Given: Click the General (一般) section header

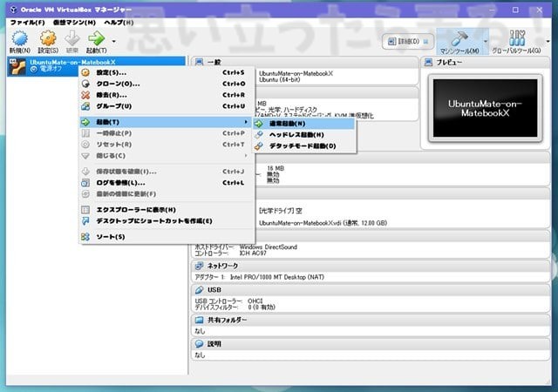Looking at the screenshot, I should pyautogui.click(x=305, y=62).
